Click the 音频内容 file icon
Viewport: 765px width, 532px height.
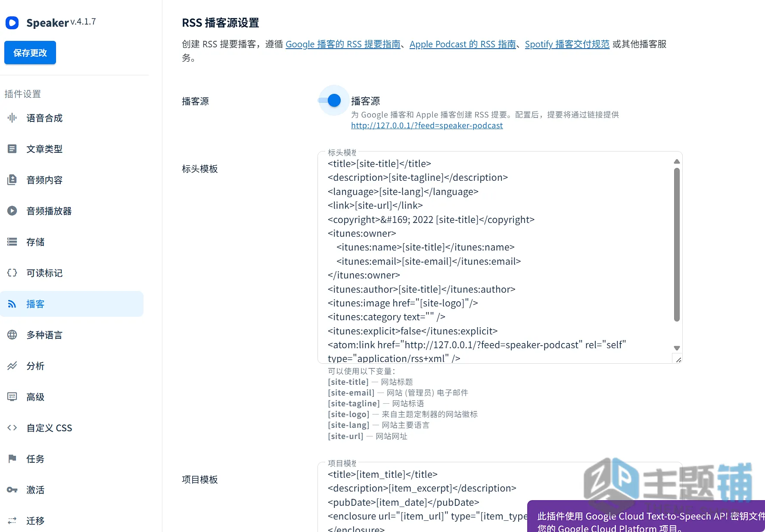tap(12, 180)
